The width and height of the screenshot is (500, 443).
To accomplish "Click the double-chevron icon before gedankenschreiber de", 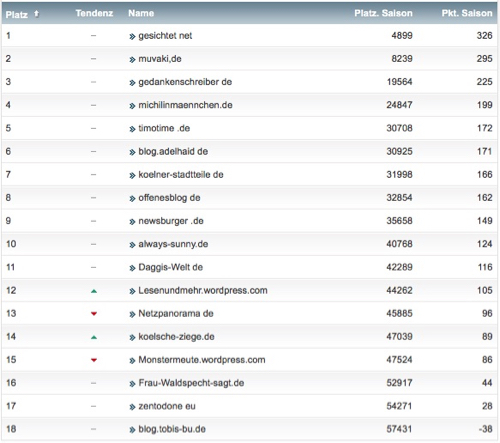I will pos(132,83).
